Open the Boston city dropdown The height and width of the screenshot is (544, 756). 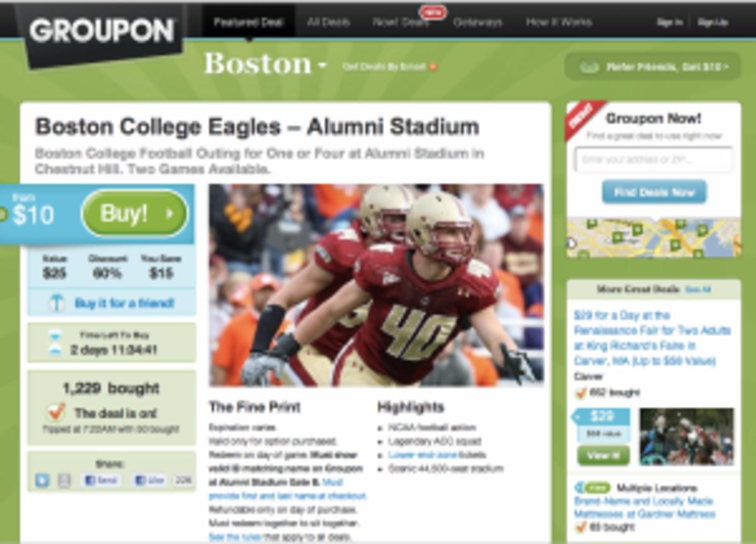265,64
